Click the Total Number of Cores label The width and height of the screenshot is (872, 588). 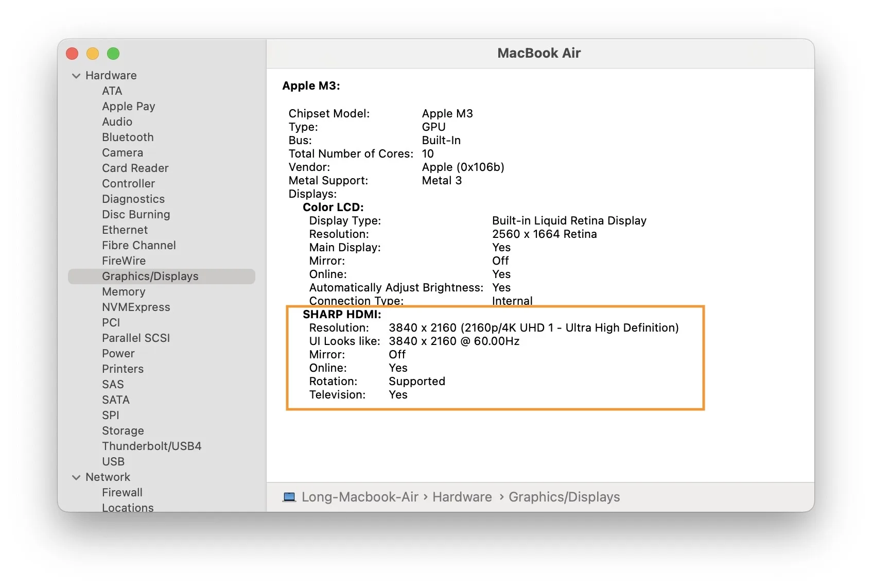[351, 154]
